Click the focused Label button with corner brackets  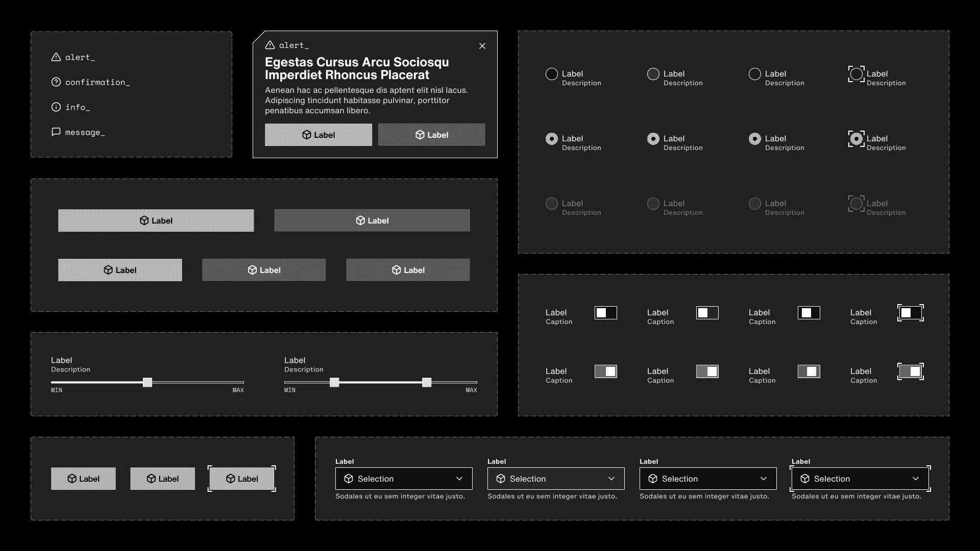(x=242, y=479)
